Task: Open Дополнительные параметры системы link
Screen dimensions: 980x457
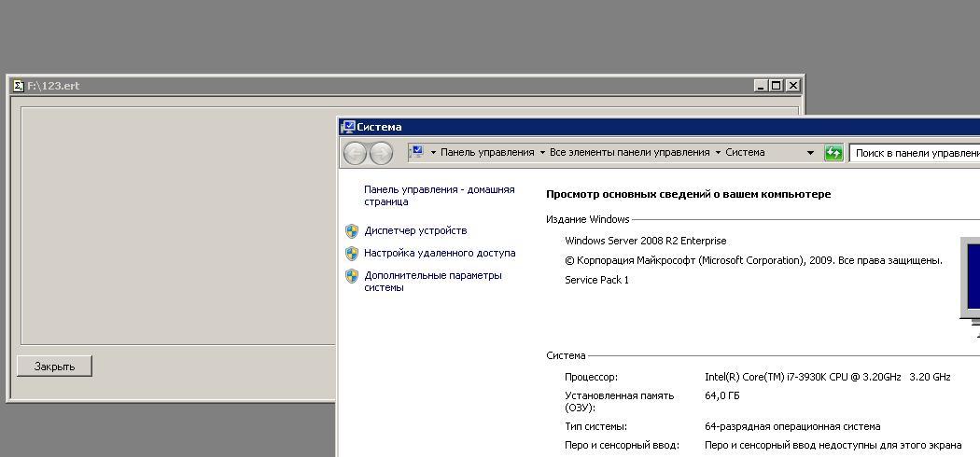Action: (x=432, y=281)
